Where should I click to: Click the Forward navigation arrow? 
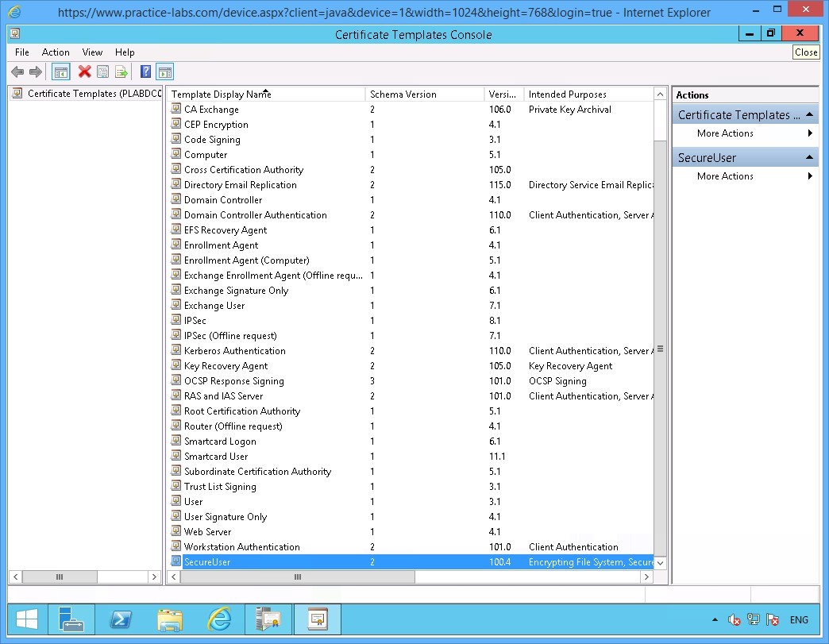click(x=35, y=71)
